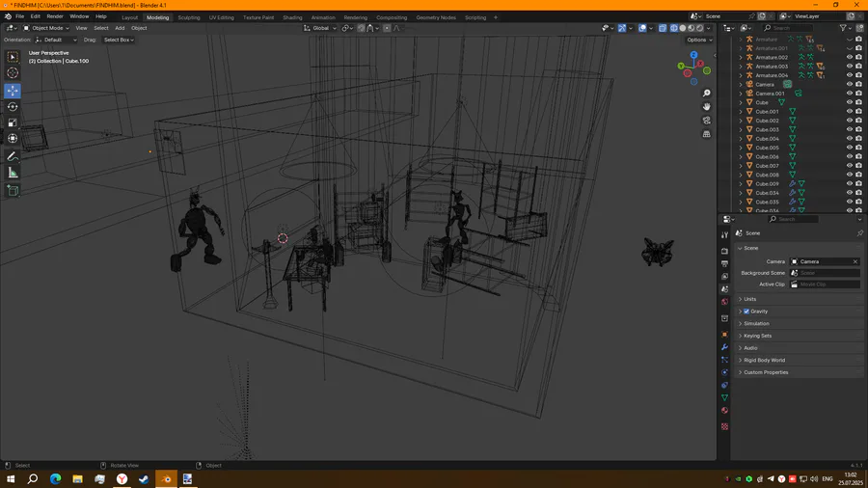The width and height of the screenshot is (868, 488).
Task: Disable Cube.008 in renders via camera icon
Action: click(858, 175)
